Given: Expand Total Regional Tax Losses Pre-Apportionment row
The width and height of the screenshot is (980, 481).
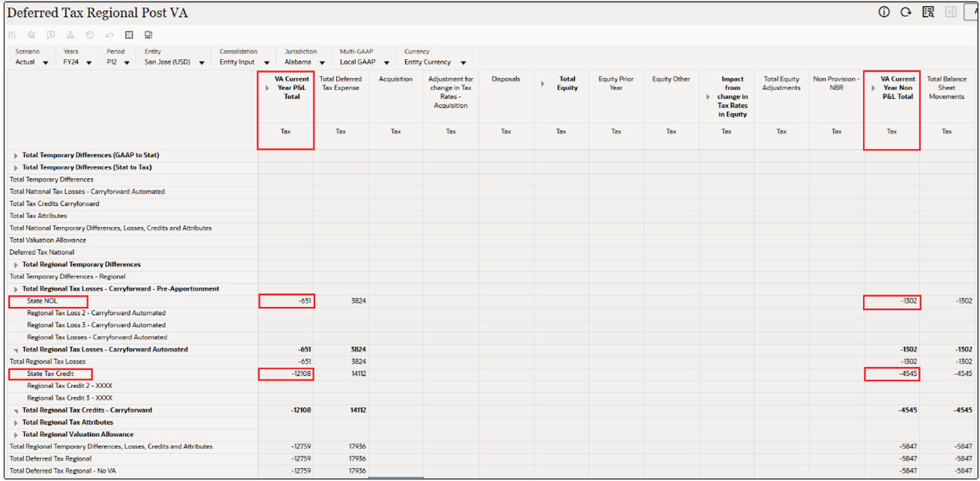Looking at the screenshot, I should (16, 289).
